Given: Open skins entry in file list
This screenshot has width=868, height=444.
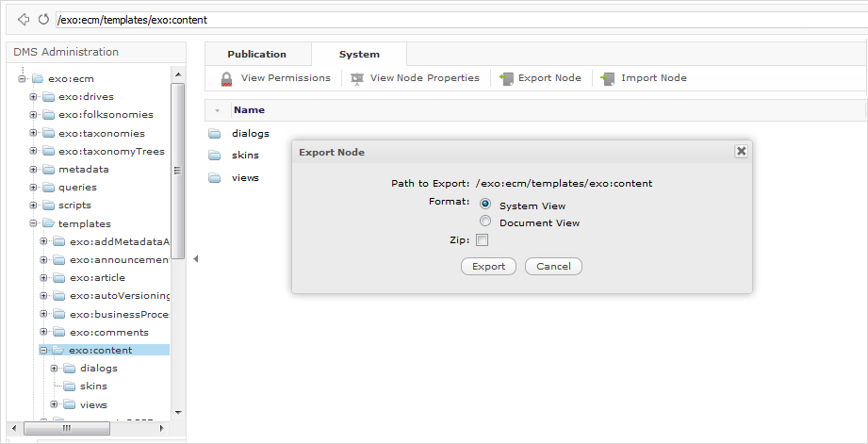Looking at the screenshot, I should click(x=245, y=156).
